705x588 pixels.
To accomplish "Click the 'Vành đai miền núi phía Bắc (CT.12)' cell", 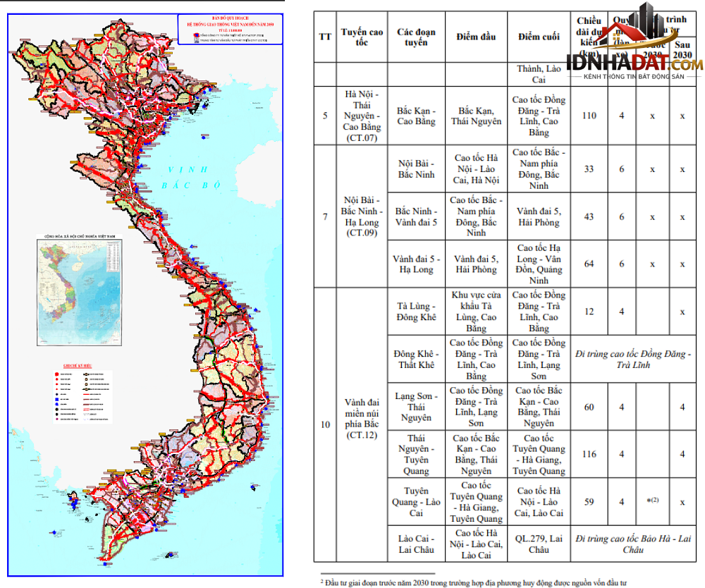I will click(x=362, y=419).
